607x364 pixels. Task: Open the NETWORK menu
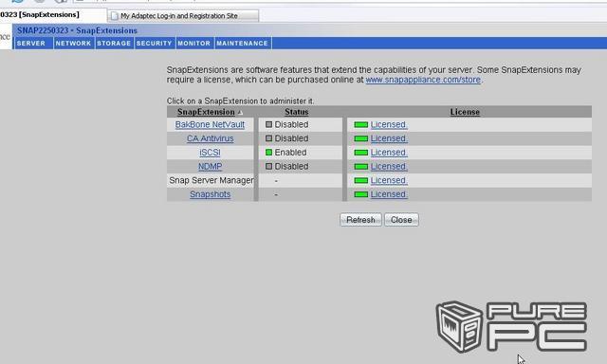click(x=73, y=44)
